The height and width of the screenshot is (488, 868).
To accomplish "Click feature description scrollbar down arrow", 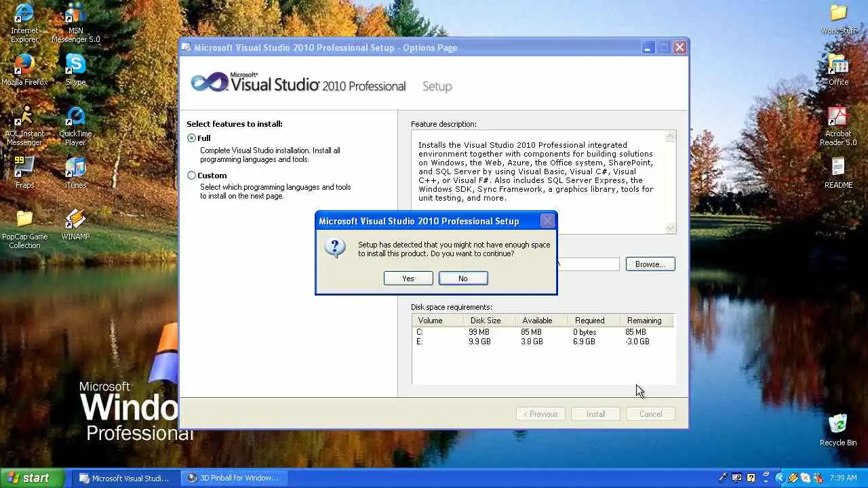I will (x=671, y=228).
